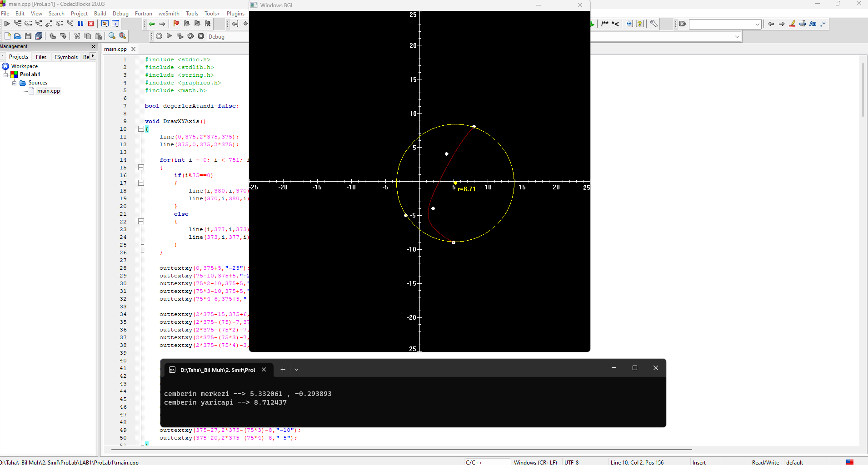Cut selection with the scissors icon

click(77, 36)
